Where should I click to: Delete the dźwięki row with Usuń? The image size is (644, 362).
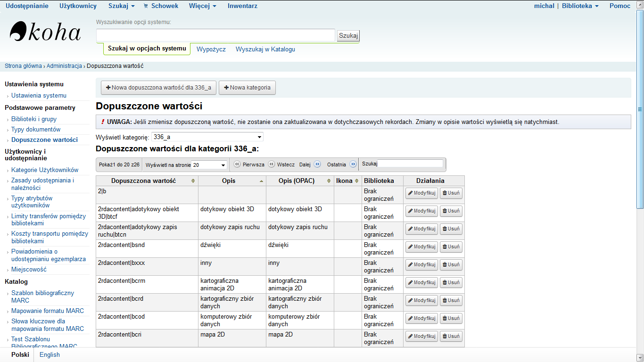click(x=451, y=247)
